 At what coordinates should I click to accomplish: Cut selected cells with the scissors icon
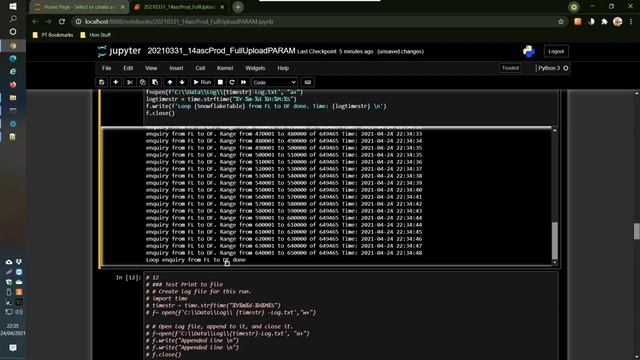[130, 82]
